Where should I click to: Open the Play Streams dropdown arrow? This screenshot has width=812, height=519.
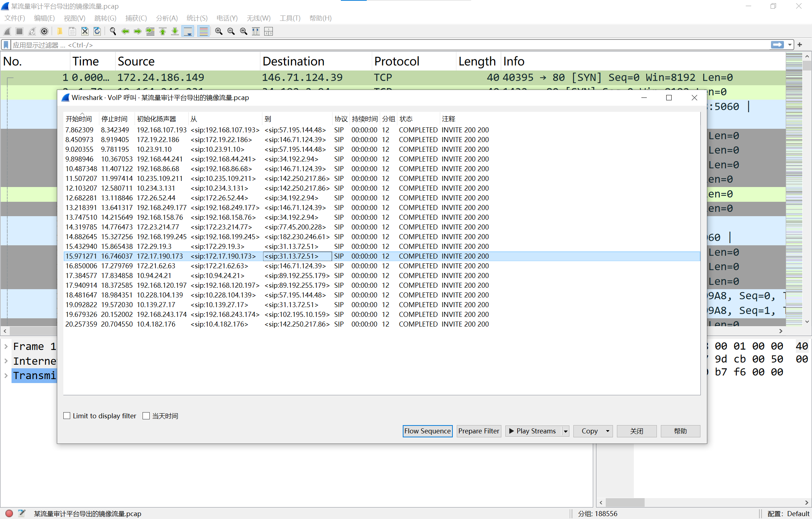point(565,431)
